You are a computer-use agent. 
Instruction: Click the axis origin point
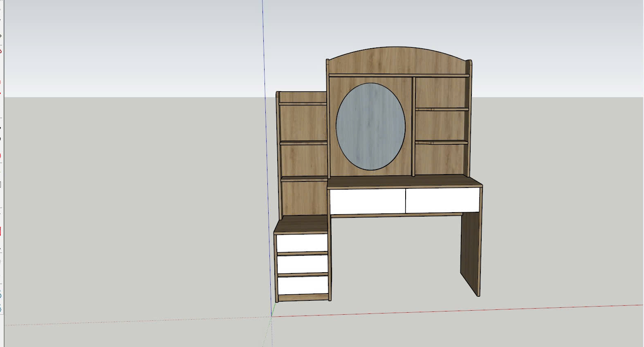pyautogui.click(x=272, y=316)
